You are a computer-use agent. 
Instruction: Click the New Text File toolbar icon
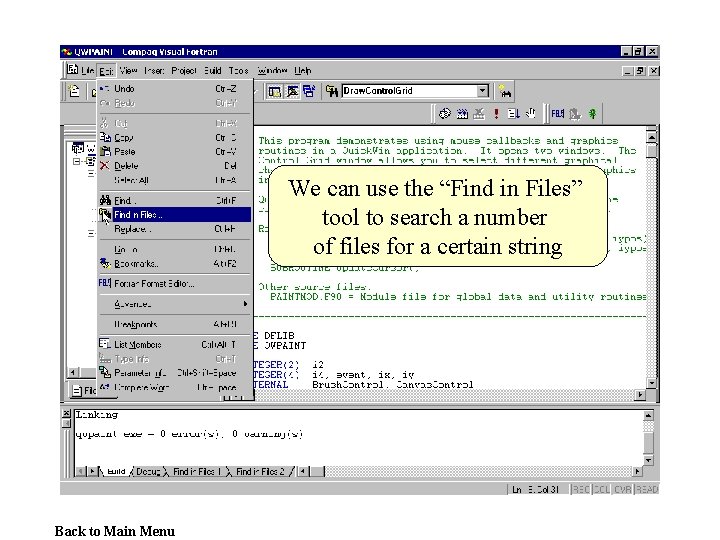(74, 91)
